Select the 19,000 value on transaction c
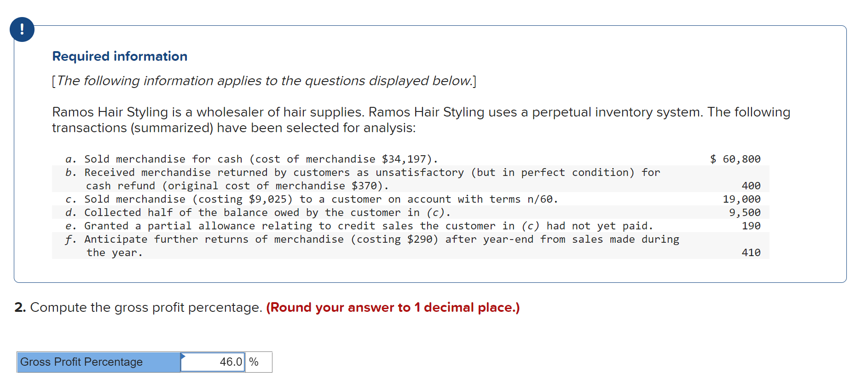Image resolution: width=868 pixels, height=386 pixels. coord(742,199)
